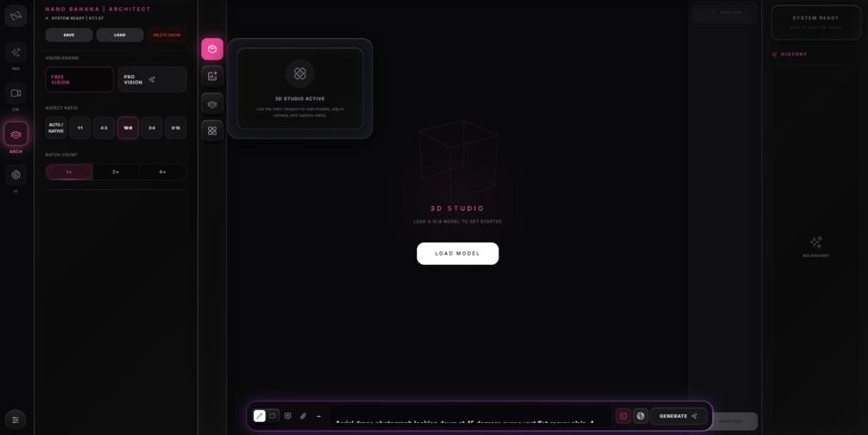This screenshot has height=435, width=868.
Task: Click into the prompt text field
Action: (x=471, y=416)
